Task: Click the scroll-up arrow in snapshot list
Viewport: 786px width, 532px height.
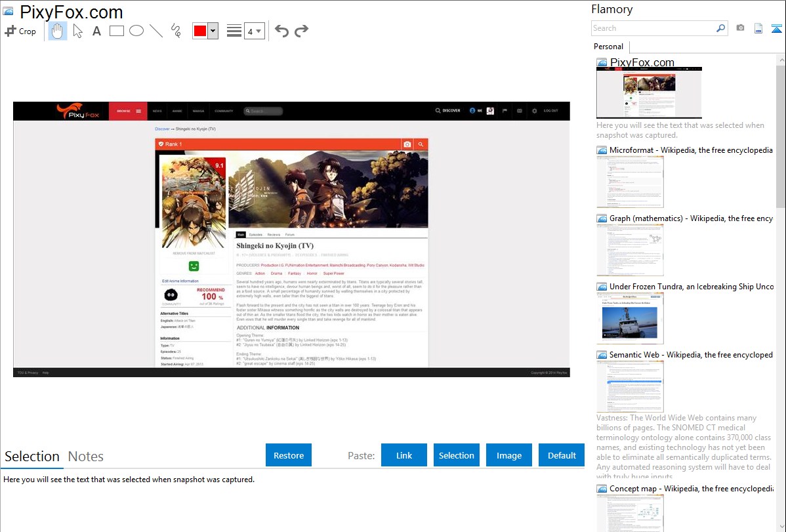Action: coord(781,60)
